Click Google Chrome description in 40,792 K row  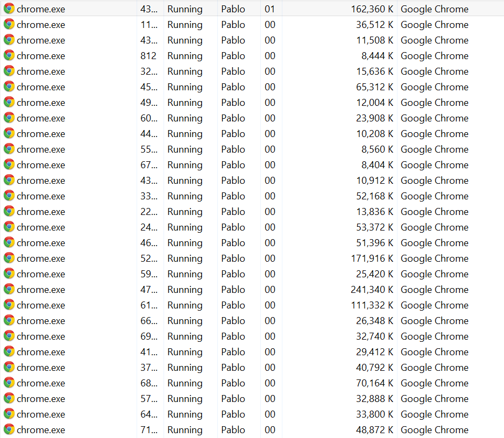(435, 368)
